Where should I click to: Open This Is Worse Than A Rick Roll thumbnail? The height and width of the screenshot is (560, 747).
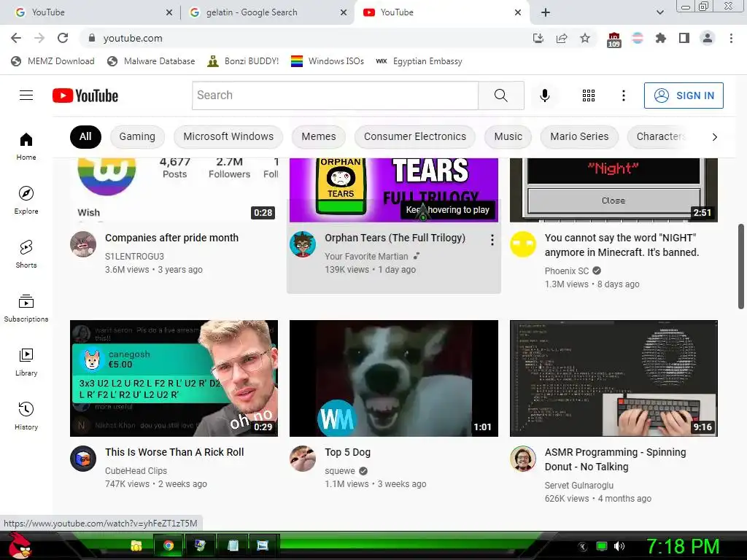coord(174,378)
